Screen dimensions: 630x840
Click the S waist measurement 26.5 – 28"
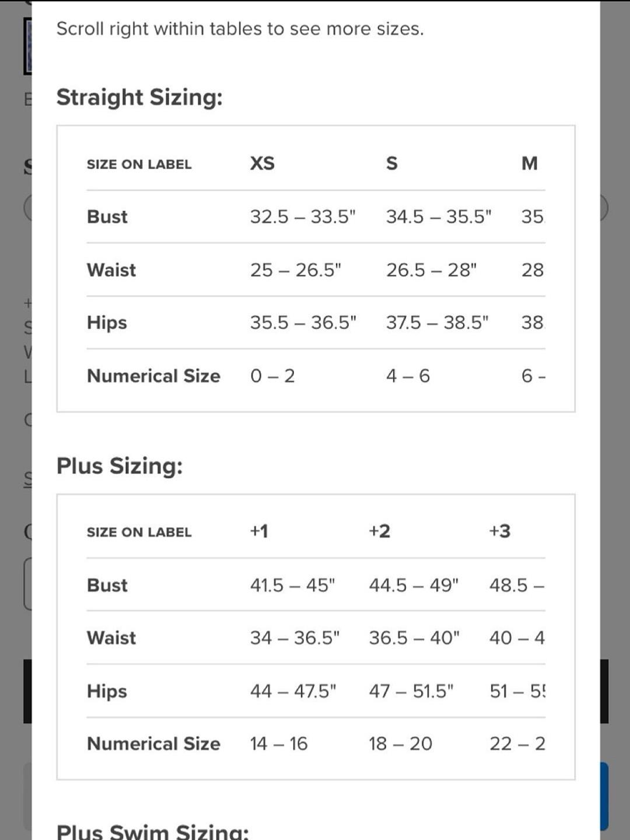click(x=431, y=270)
